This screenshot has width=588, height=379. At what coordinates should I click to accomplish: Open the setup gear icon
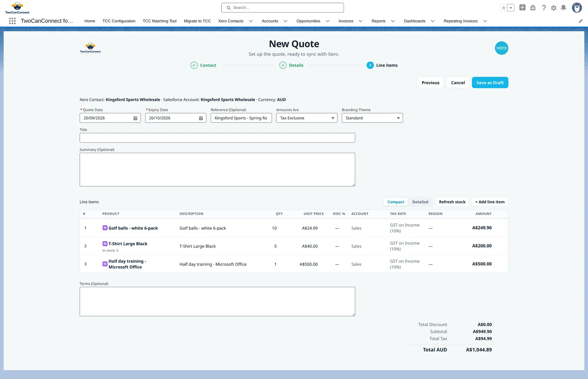point(553,8)
